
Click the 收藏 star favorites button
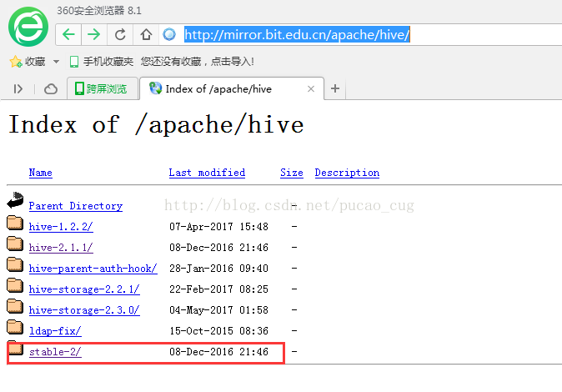pos(28,62)
